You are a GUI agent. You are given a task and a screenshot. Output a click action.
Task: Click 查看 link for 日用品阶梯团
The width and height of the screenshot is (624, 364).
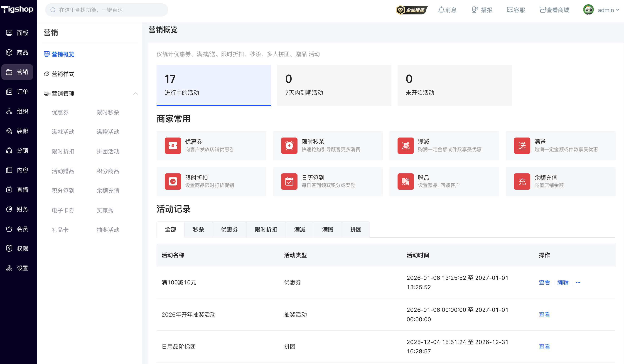544,347
